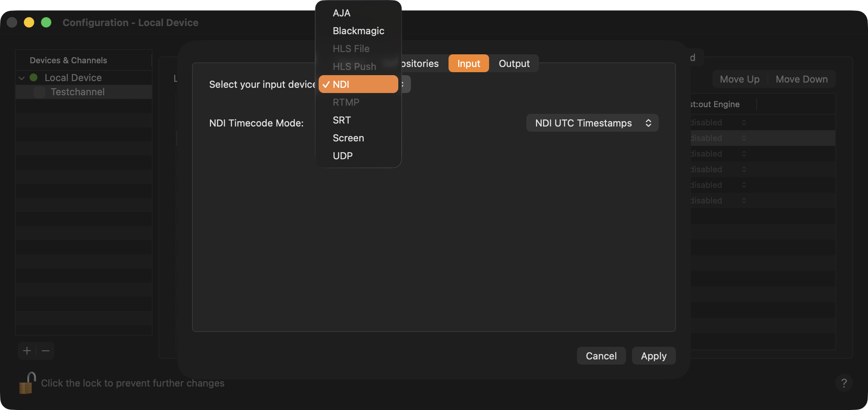Open the first disabled engine dropdown
The image size is (868, 410).
[x=718, y=122]
